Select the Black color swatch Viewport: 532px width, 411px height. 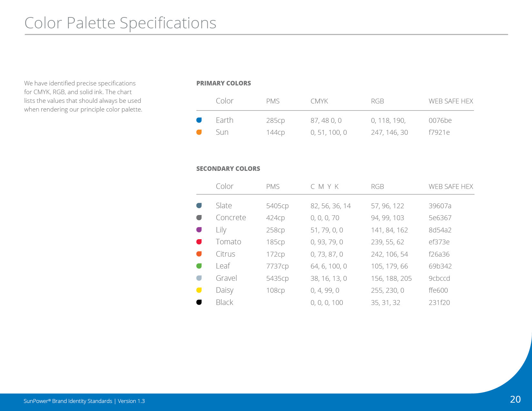click(x=199, y=302)
